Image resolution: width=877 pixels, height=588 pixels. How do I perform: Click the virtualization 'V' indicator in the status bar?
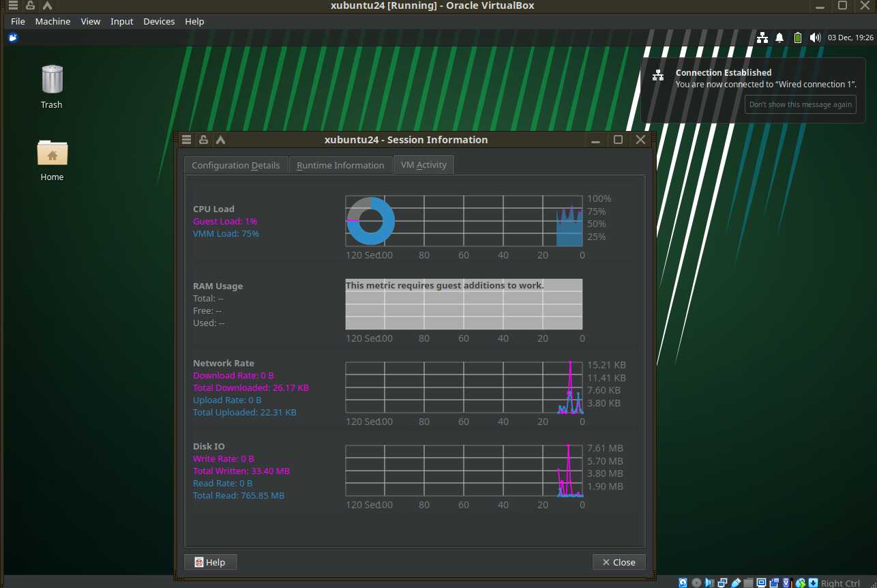[788, 583]
